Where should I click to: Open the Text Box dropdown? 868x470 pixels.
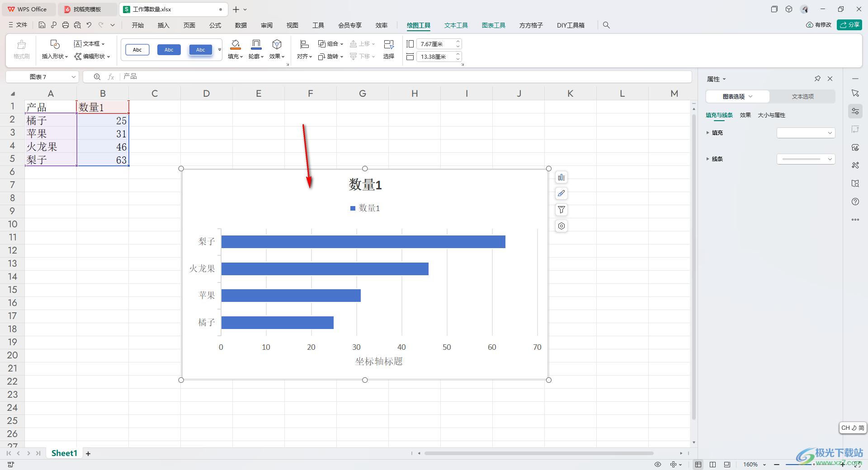pyautogui.click(x=89, y=44)
